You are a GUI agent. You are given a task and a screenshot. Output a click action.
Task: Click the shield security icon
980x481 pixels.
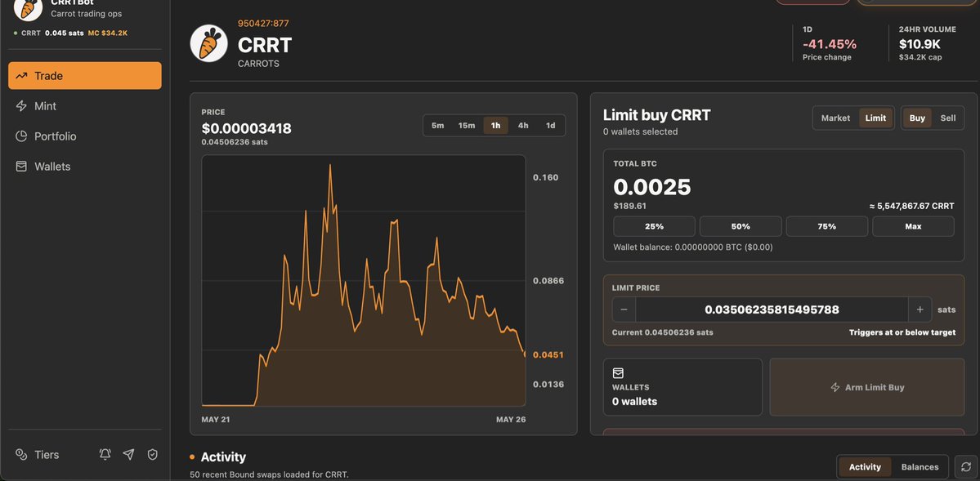pos(153,455)
